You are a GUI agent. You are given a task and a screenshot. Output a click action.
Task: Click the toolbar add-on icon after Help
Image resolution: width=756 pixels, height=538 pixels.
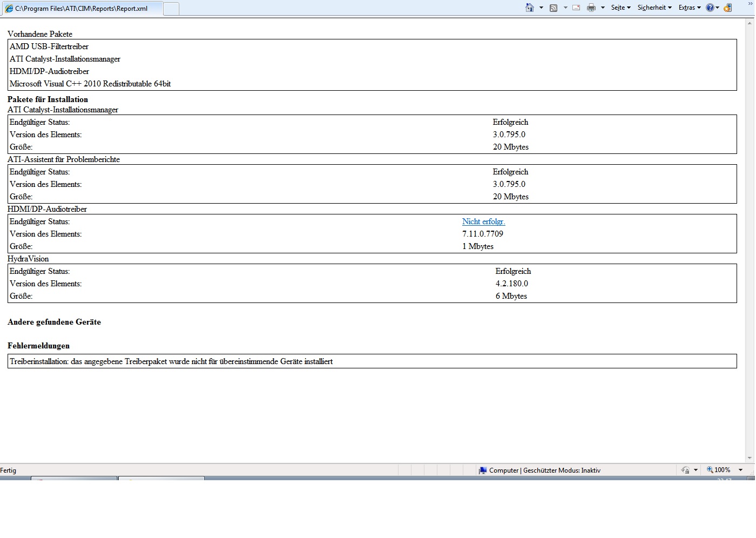(x=728, y=8)
